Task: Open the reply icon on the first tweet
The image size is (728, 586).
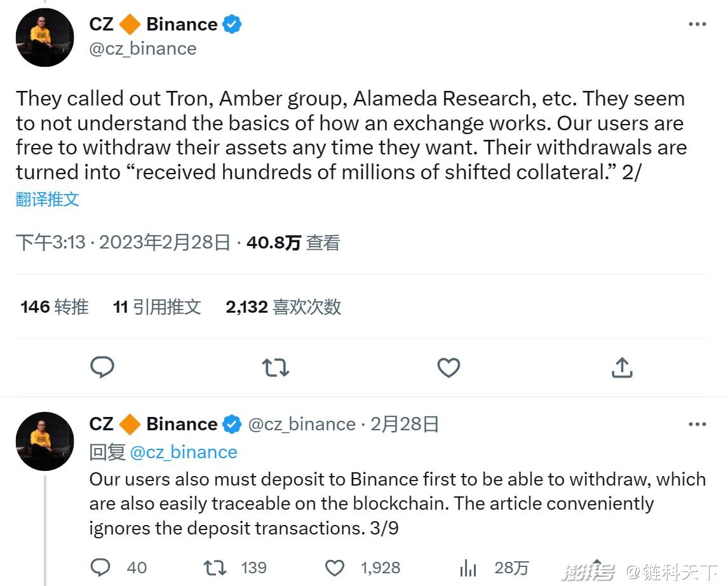Action: (102, 367)
